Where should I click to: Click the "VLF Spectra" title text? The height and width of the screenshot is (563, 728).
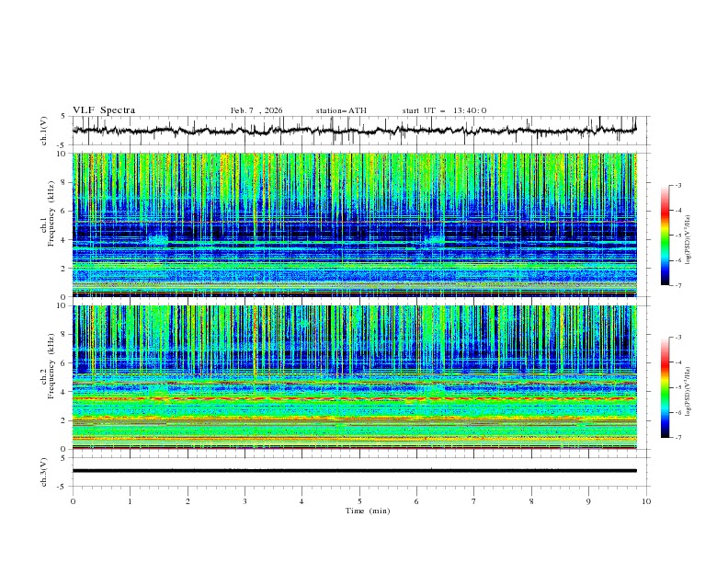tap(104, 110)
